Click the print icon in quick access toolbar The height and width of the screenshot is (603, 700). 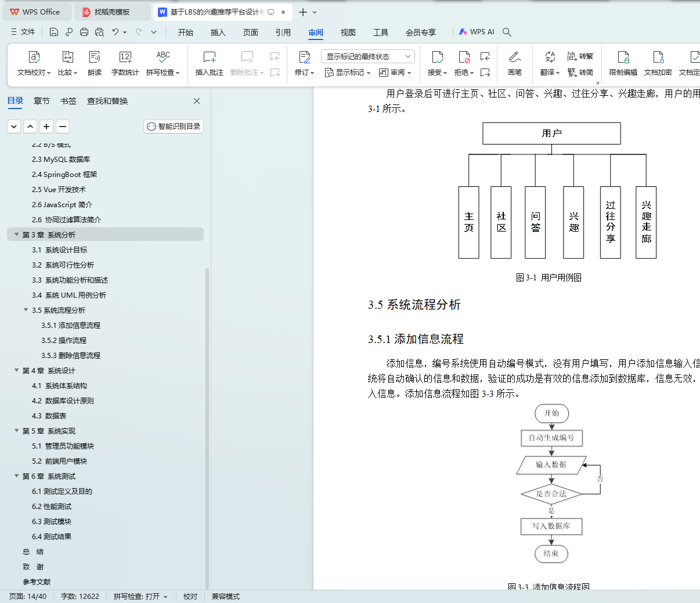tap(84, 32)
